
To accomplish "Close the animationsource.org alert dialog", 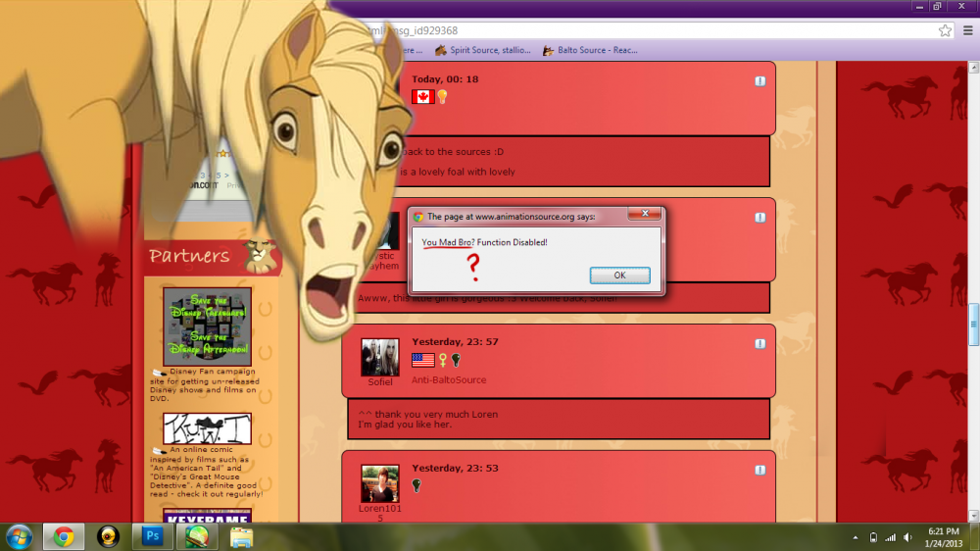I will pos(645,214).
